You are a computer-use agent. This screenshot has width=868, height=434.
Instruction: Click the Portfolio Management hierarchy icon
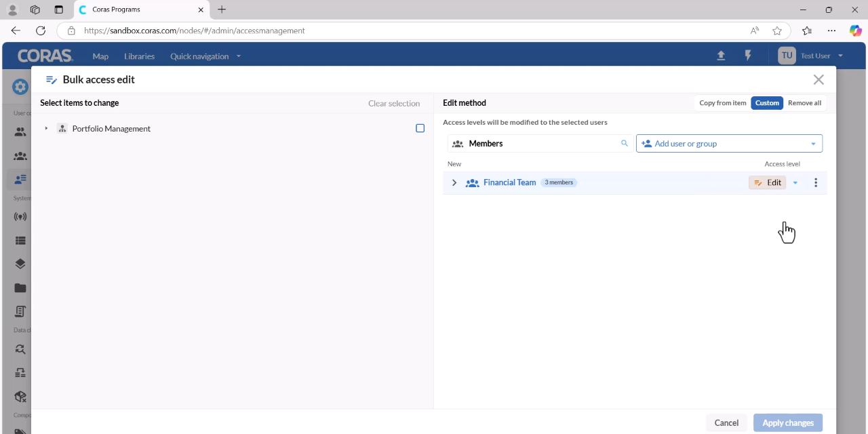(62, 128)
